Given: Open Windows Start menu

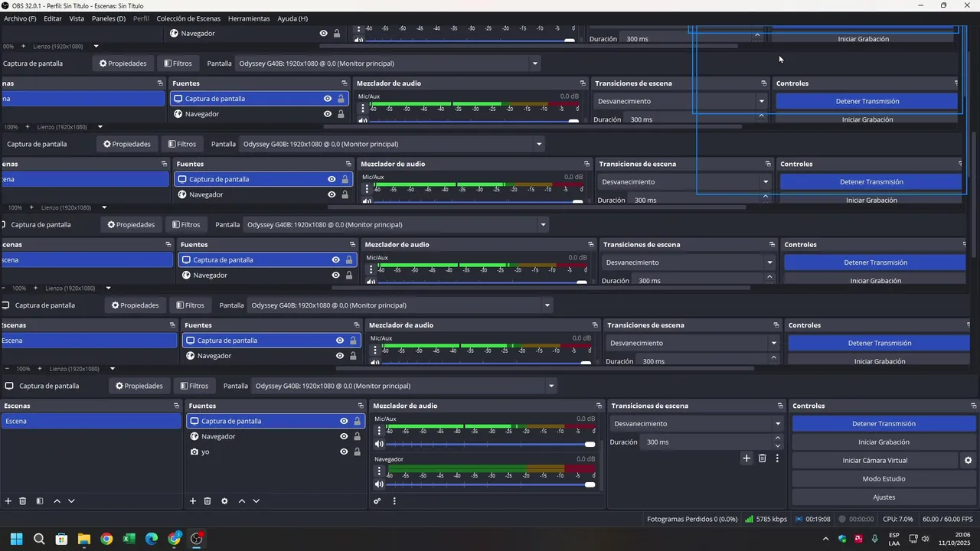Looking at the screenshot, I should click(16, 539).
